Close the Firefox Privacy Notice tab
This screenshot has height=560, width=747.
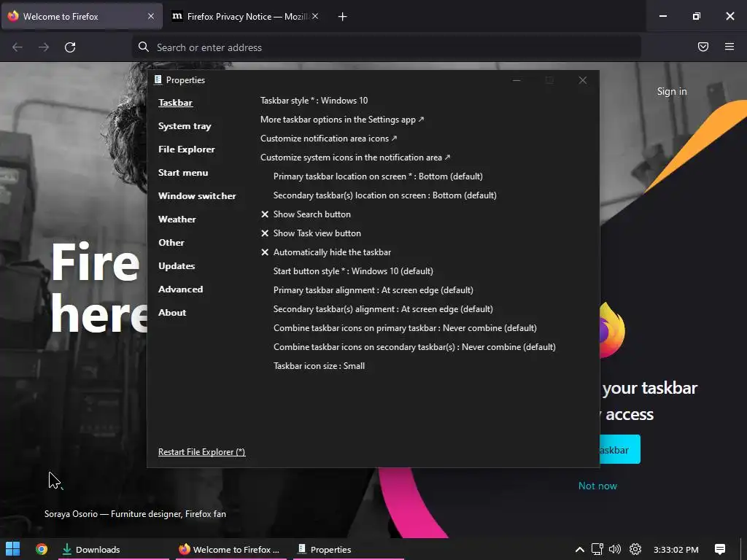coord(315,16)
